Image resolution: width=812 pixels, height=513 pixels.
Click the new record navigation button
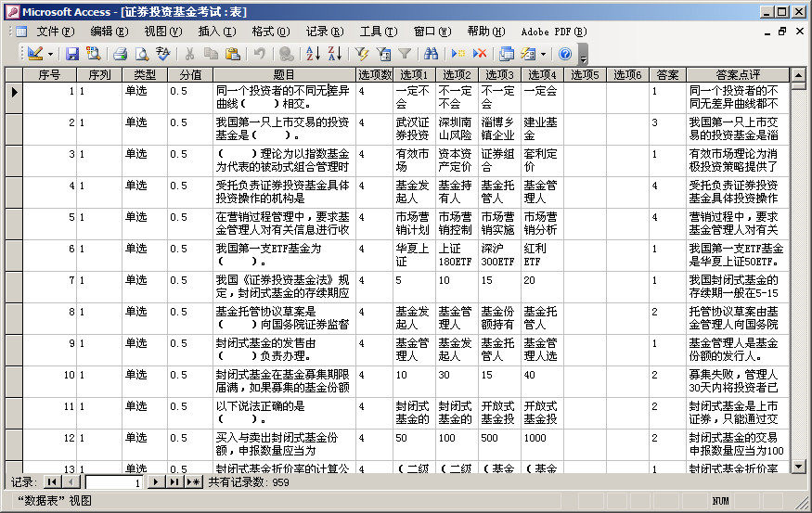pos(194,482)
